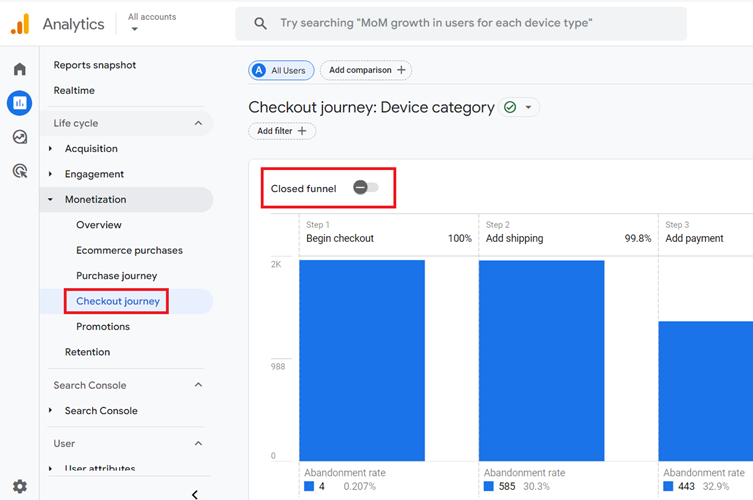Open the Promotions report

[x=103, y=327]
